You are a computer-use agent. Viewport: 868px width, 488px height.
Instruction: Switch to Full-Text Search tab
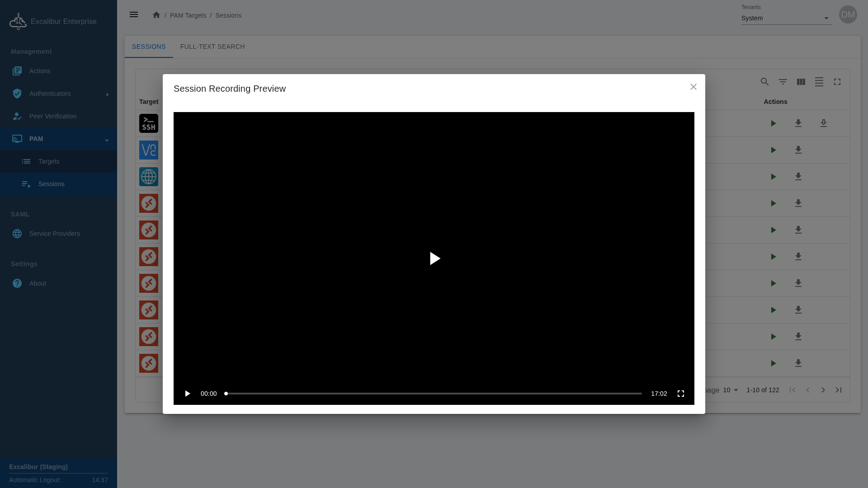[212, 47]
